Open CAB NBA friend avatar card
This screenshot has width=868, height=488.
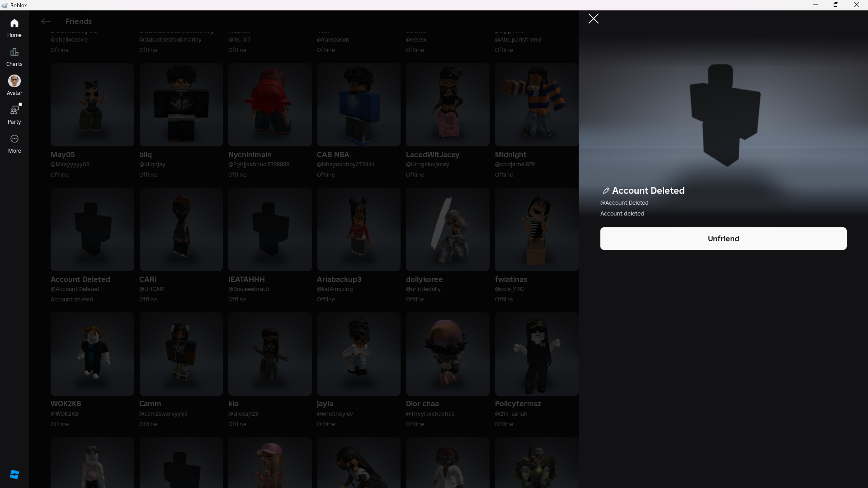pos(359,105)
